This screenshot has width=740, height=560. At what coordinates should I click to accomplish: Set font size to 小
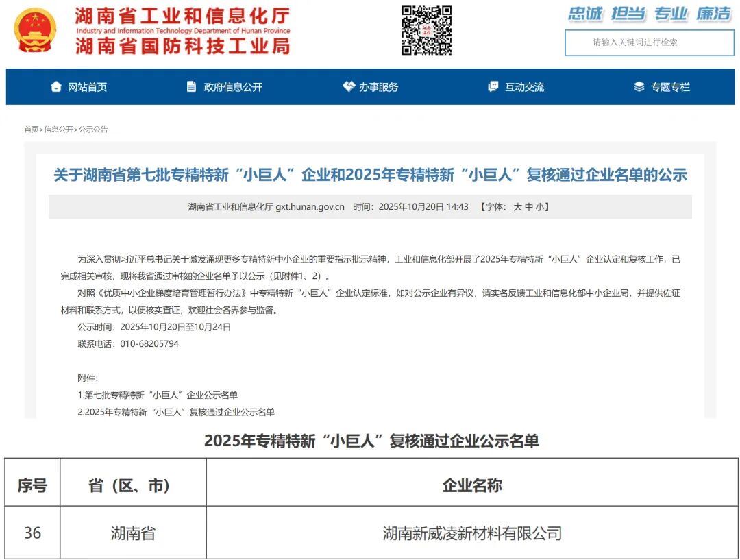tap(539, 207)
